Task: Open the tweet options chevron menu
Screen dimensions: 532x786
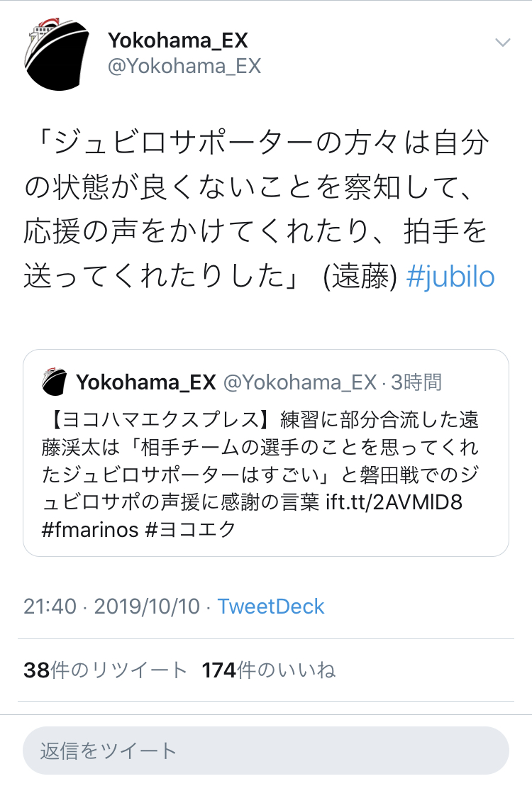Action: (502, 43)
